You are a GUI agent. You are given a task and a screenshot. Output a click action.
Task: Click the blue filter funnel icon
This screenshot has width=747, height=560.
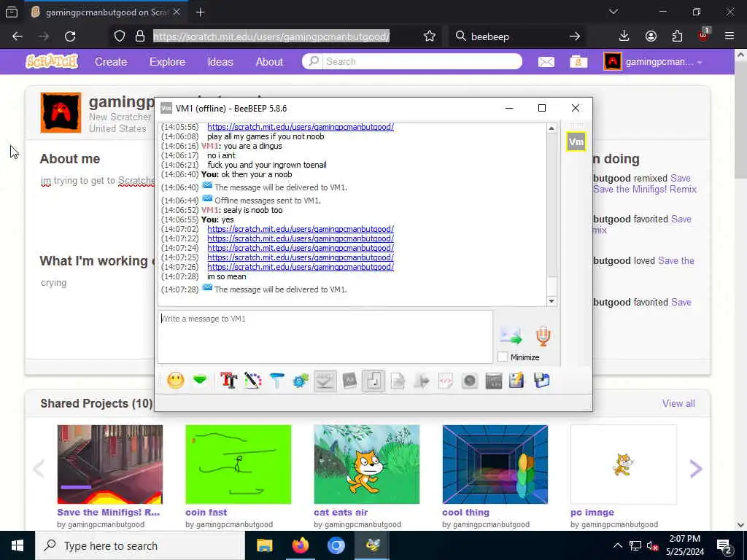click(276, 381)
